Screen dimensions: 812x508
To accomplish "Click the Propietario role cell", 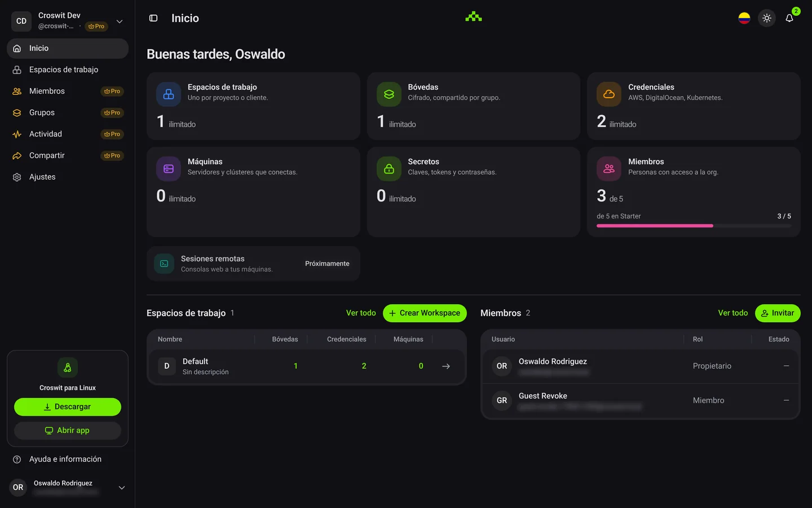I will [712, 366].
